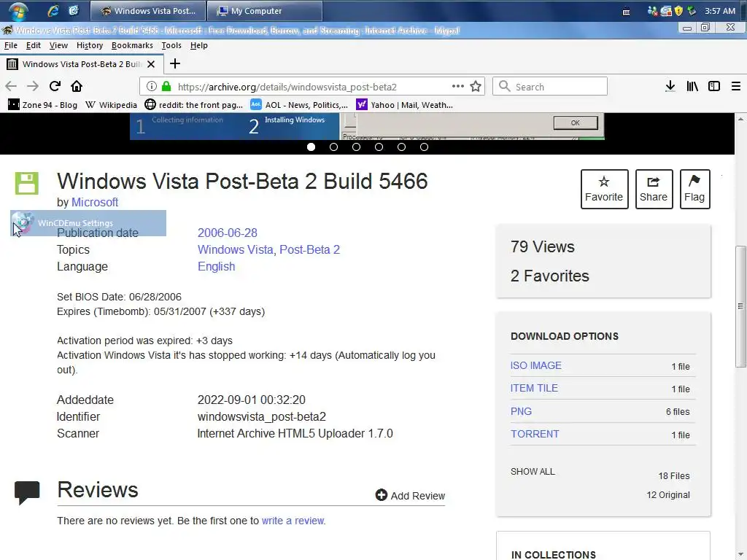Open the View menu
Viewport: 747px width, 560px height.
point(58,45)
